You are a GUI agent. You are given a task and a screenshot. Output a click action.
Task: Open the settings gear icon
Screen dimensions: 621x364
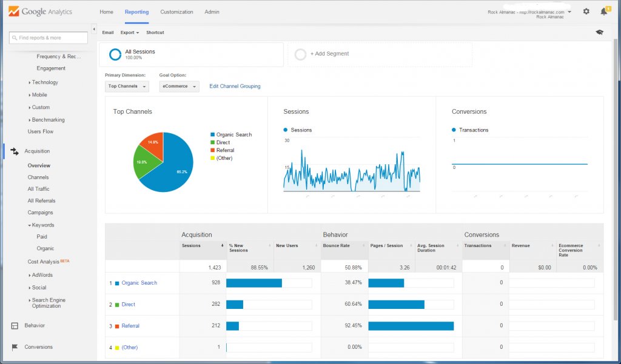[x=586, y=12]
